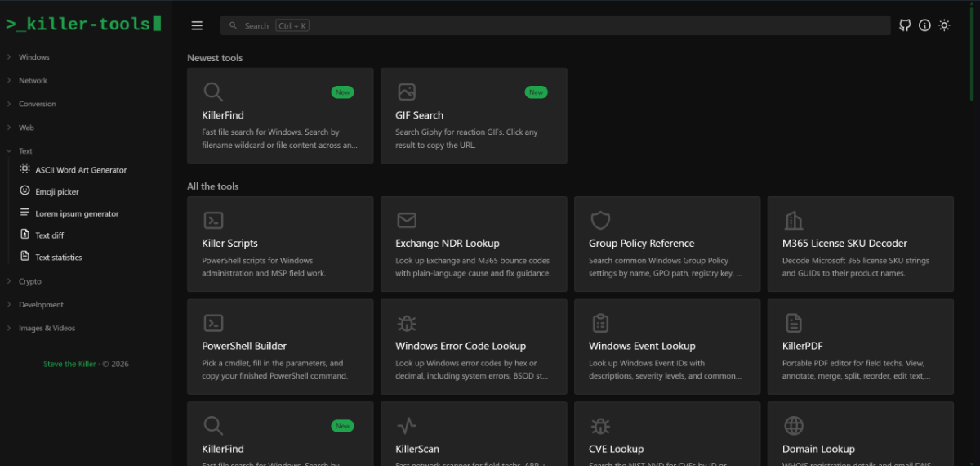Click the magnifier icon in search bar
The height and width of the screenshot is (466, 980).
pyautogui.click(x=234, y=26)
